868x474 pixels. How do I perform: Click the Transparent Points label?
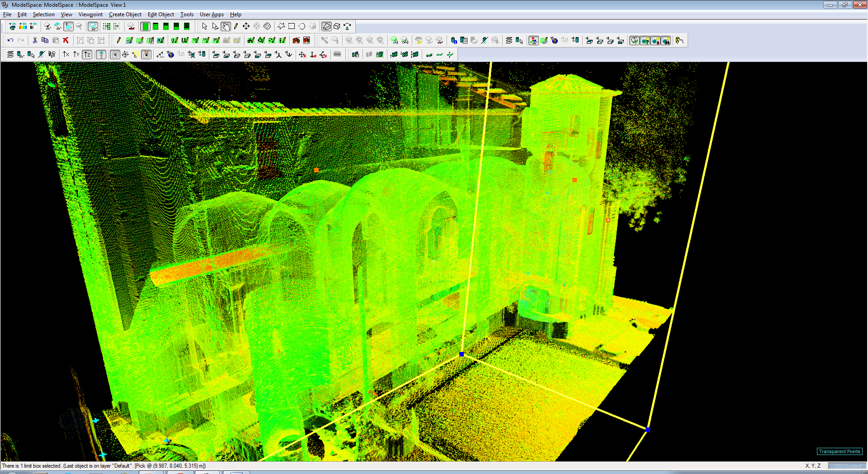(840, 451)
